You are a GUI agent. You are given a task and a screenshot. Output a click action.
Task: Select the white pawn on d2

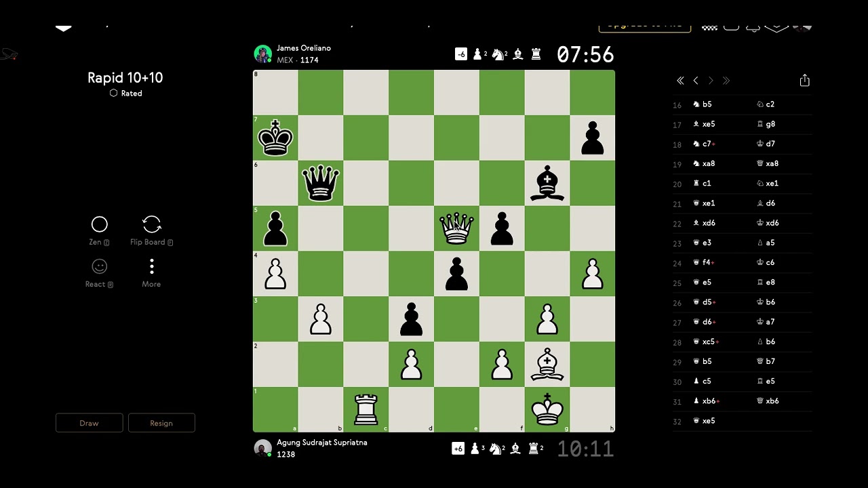coord(411,365)
